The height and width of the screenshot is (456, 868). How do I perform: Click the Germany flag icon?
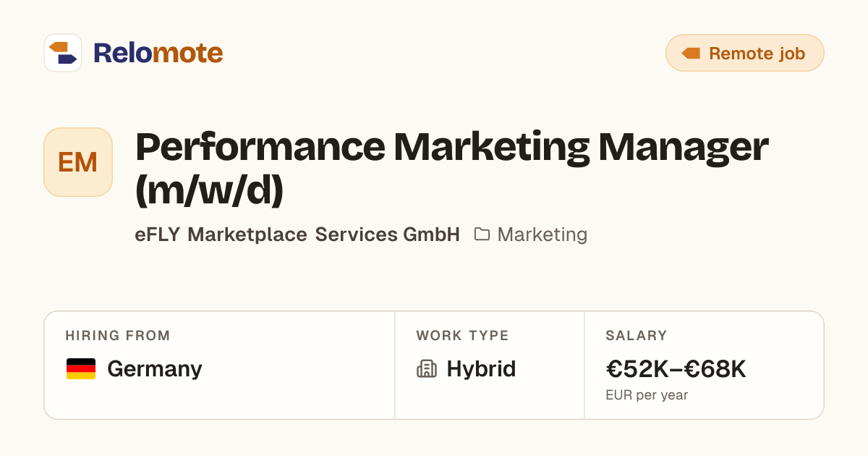(x=81, y=369)
